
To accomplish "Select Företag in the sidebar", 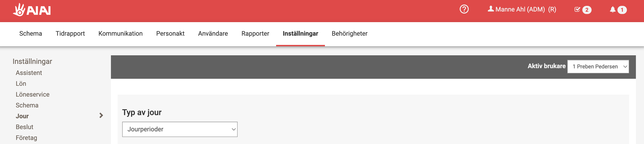I will point(26,138).
